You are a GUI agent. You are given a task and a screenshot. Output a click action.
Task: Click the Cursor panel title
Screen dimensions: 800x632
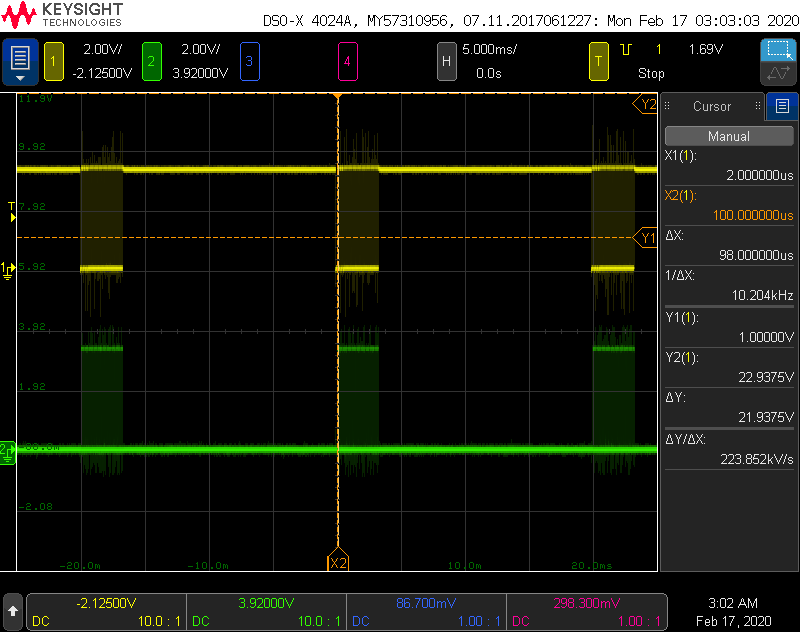click(x=712, y=106)
